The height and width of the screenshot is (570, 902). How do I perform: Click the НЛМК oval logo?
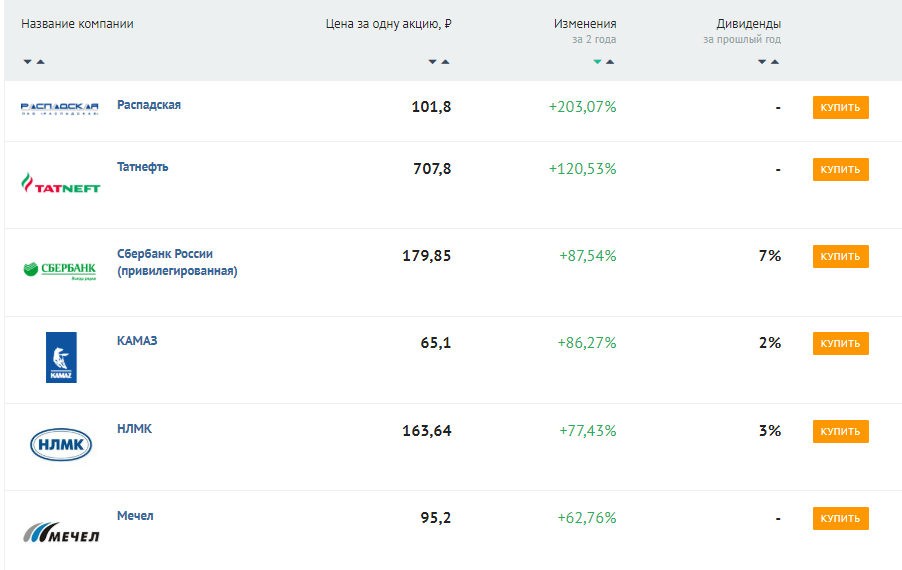(x=60, y=444)
